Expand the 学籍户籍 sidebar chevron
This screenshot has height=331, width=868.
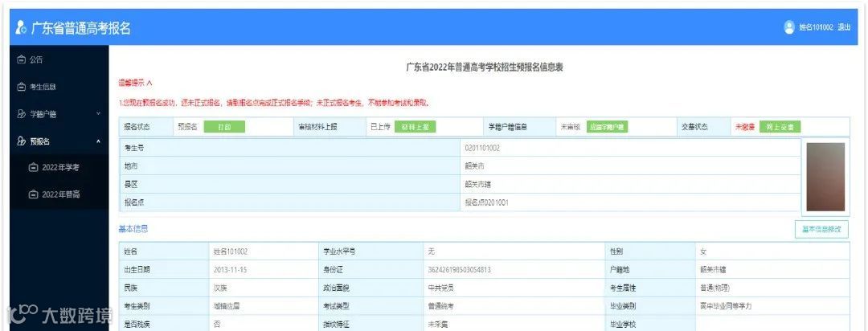[x=99, y=113]
